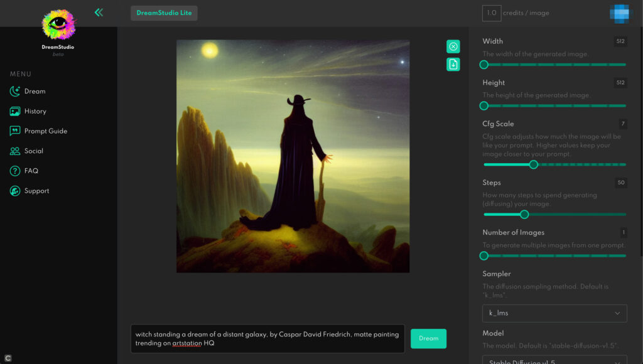643x364 pixels.
Task: Open the Sampler k_lms dropdown
Action: click(554, 313)
